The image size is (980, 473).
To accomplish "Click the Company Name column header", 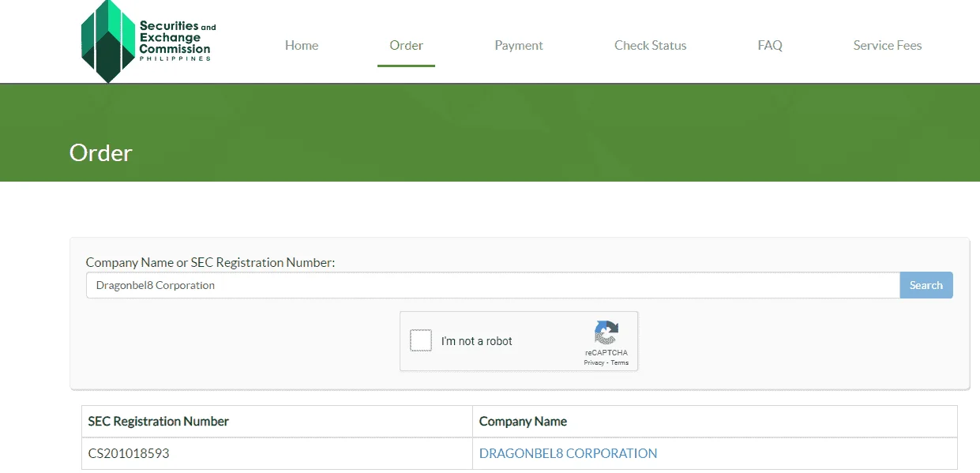I will pyautogui.click(x=715, y=422).
